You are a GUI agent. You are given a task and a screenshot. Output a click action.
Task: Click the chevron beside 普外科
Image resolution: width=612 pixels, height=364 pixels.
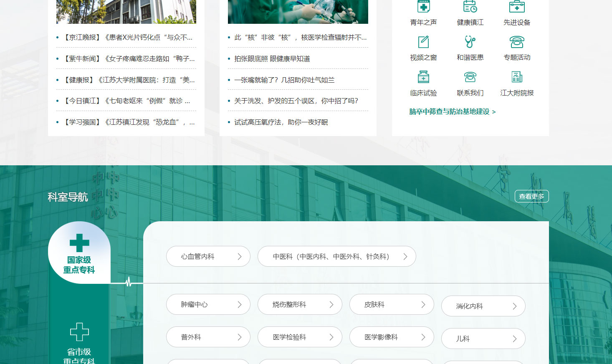click(x=240, y=337)
